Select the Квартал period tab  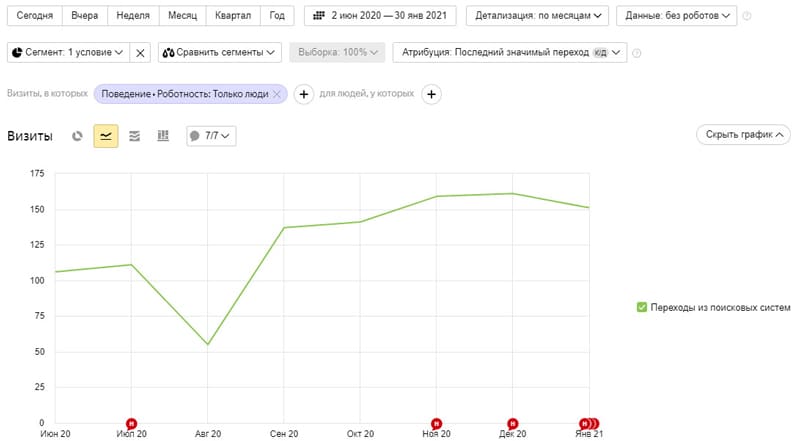[233, 16]
